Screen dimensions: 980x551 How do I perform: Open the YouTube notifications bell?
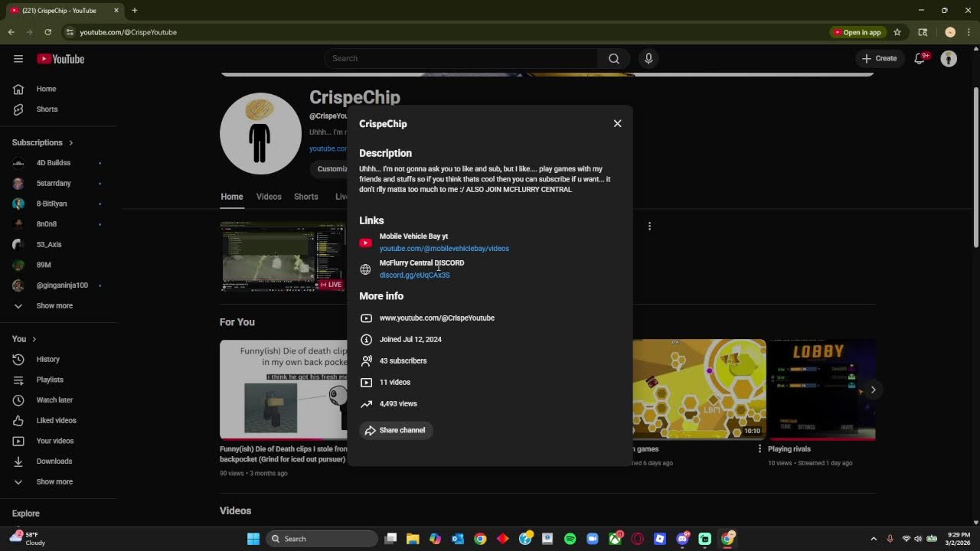pos(920,58)
